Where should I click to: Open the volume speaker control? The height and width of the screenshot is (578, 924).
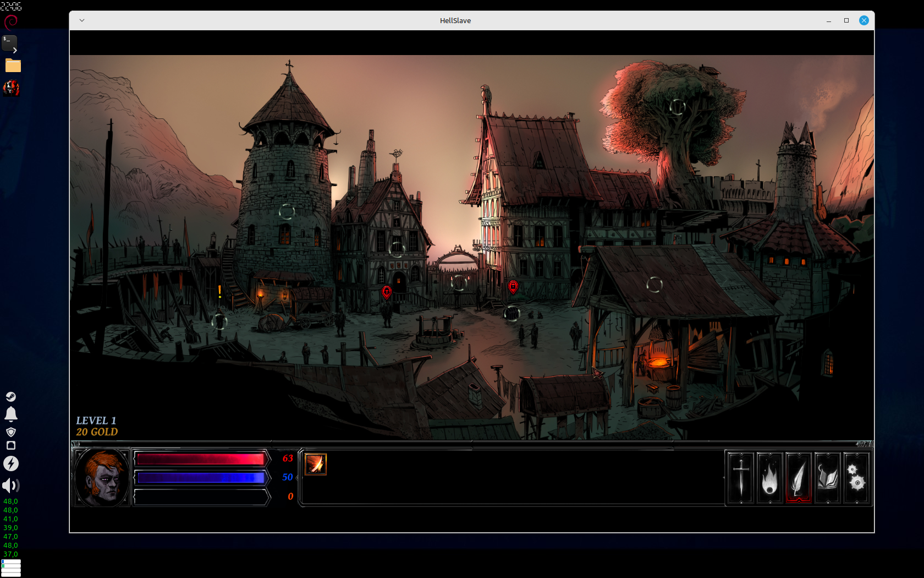click(x=10, y=485)
